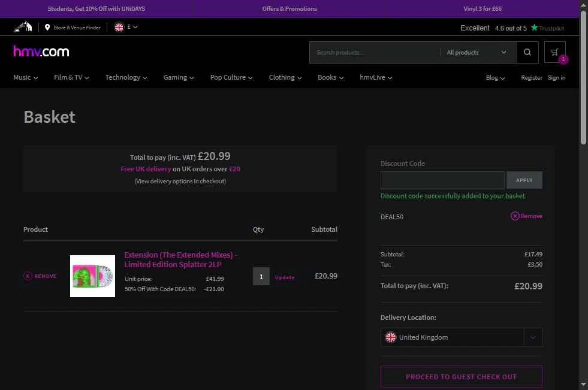
Task: Open the hmvLive navigation menu
Action: point(376,77)
